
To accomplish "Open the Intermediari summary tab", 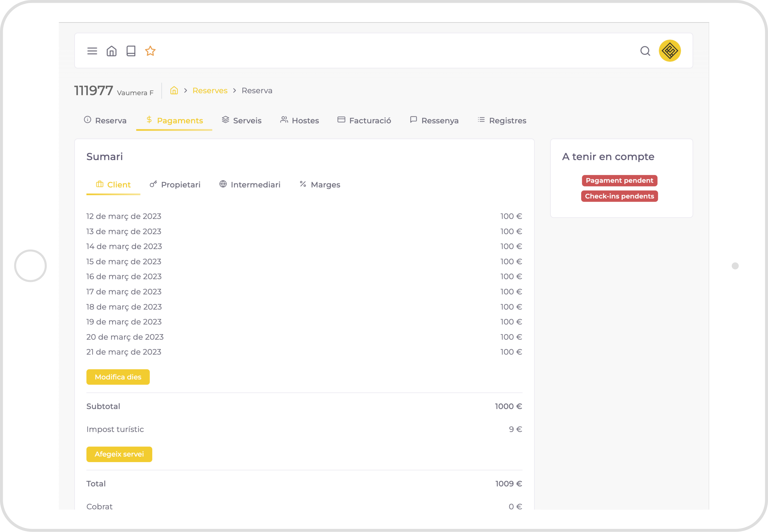I will [x=249, y=185].
